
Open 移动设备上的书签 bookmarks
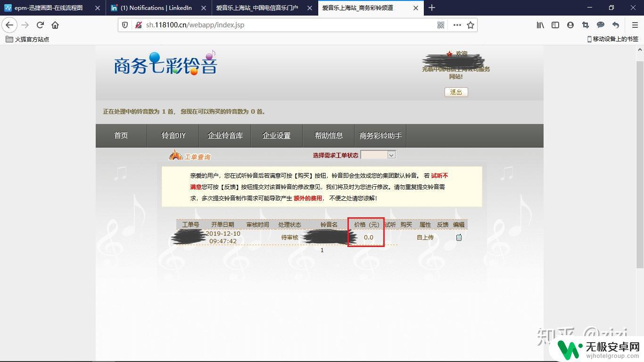[612, 39]
